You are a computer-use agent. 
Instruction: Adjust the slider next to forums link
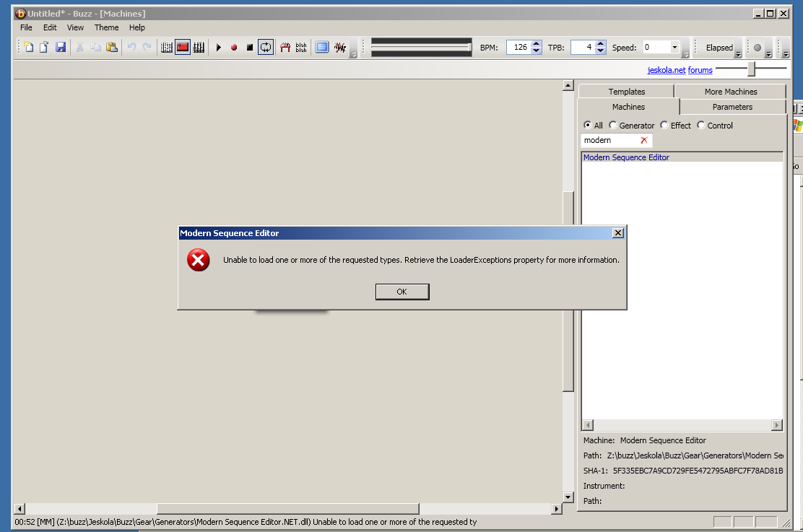pos(751,69)
